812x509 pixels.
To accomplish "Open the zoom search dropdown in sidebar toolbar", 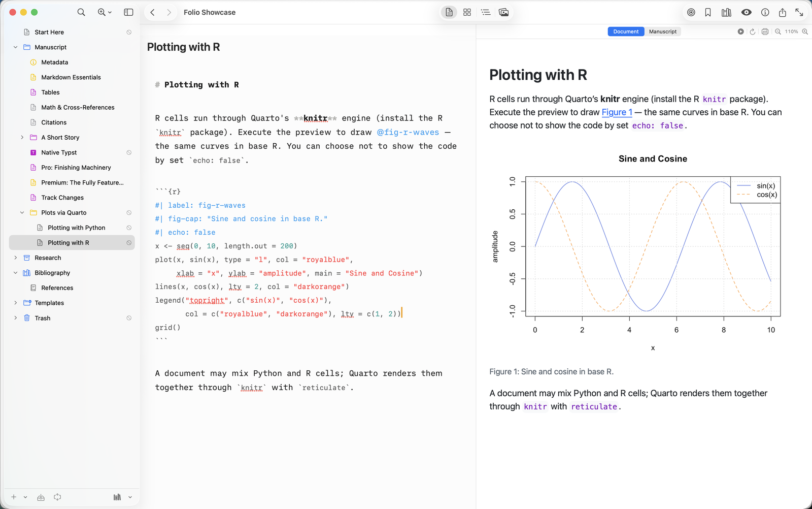I will coord(105,12).
